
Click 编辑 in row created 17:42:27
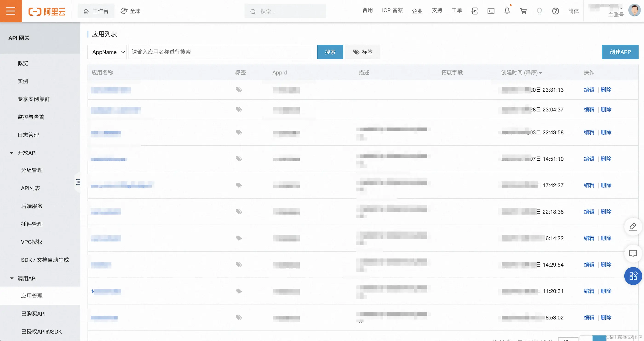589,185
